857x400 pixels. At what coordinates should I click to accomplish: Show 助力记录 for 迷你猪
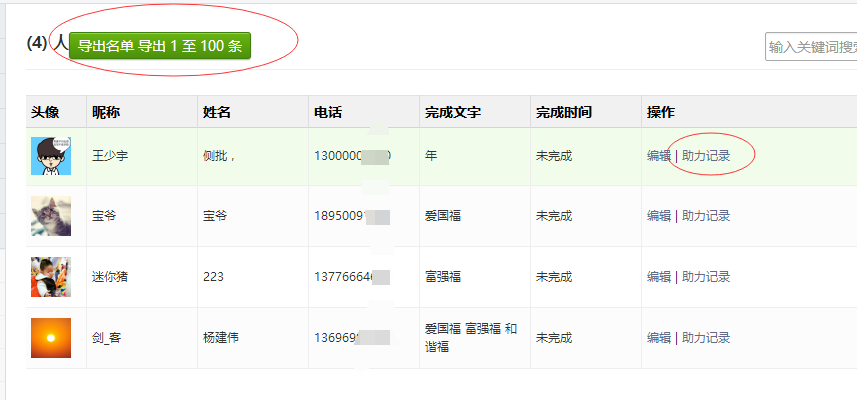tap(706, 277)
